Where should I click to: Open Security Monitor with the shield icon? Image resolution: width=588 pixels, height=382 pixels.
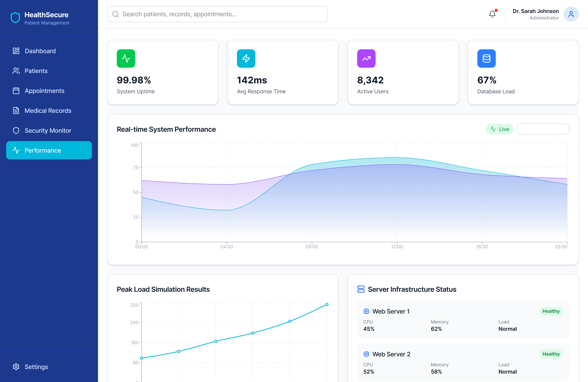click(16, 130)
